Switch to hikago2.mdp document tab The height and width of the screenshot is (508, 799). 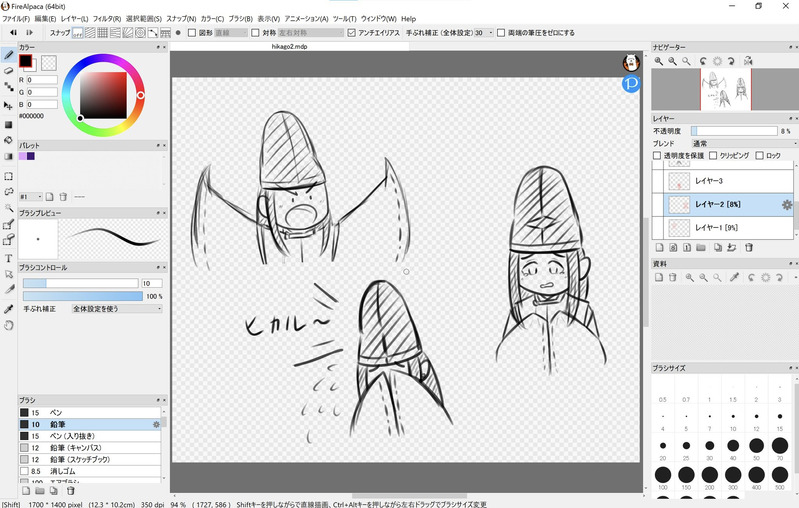(289, 46)
